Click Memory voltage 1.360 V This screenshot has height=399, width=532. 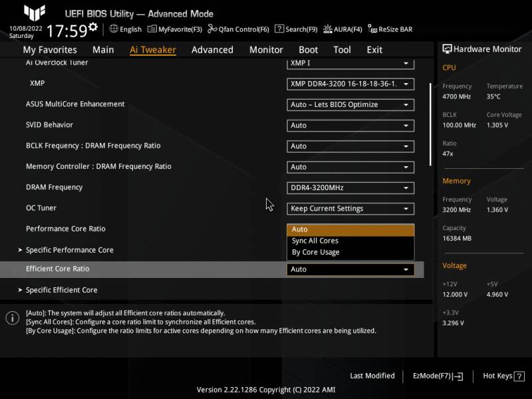(x=497, y=210)
